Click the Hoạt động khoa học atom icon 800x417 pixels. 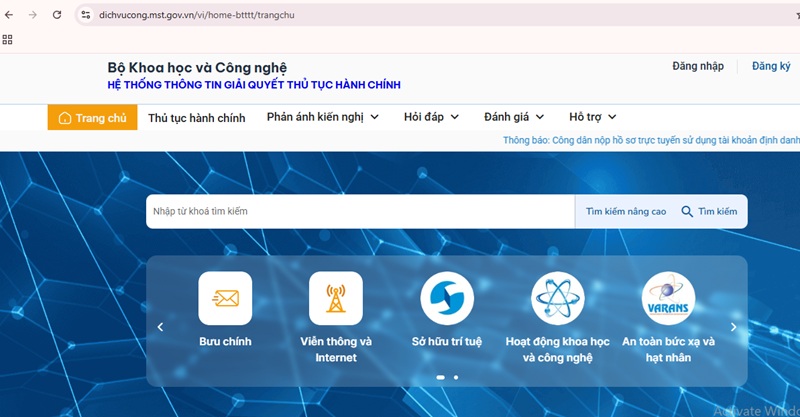point(557,298)
